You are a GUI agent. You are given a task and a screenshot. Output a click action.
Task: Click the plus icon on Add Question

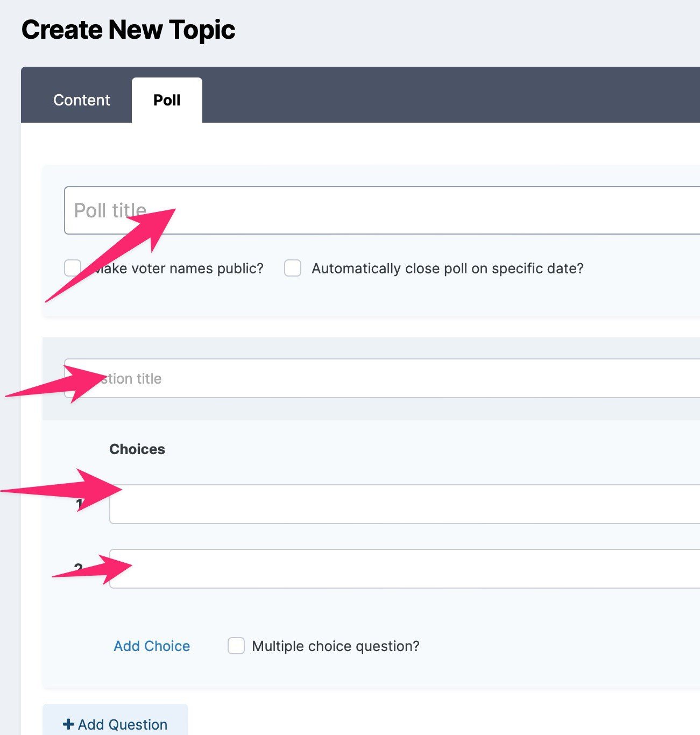click(68, 724)
